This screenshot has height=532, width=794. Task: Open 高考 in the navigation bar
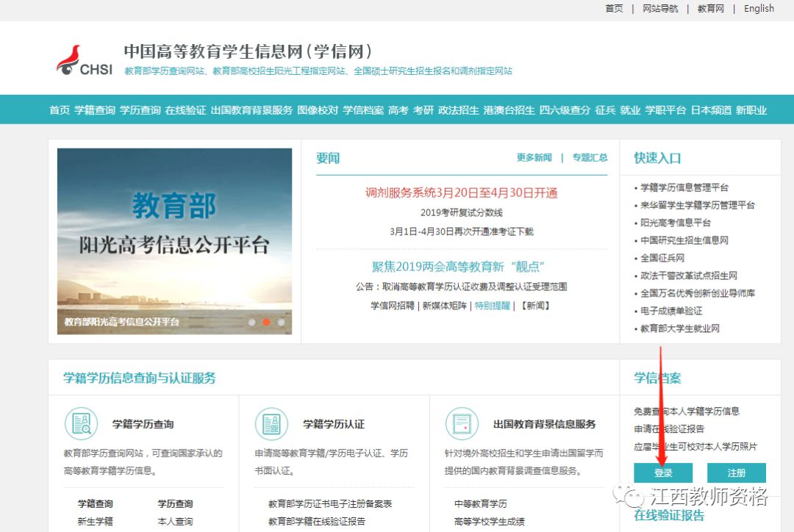398,109
